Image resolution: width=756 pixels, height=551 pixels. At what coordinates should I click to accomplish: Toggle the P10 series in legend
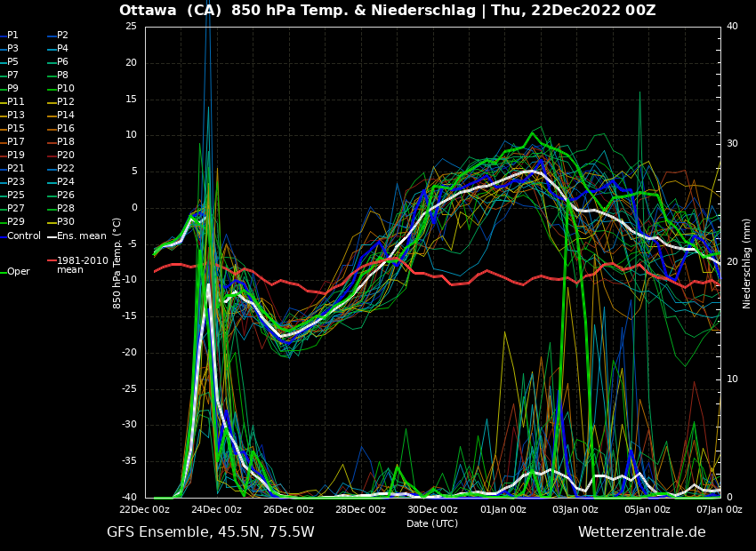point(65,89)
